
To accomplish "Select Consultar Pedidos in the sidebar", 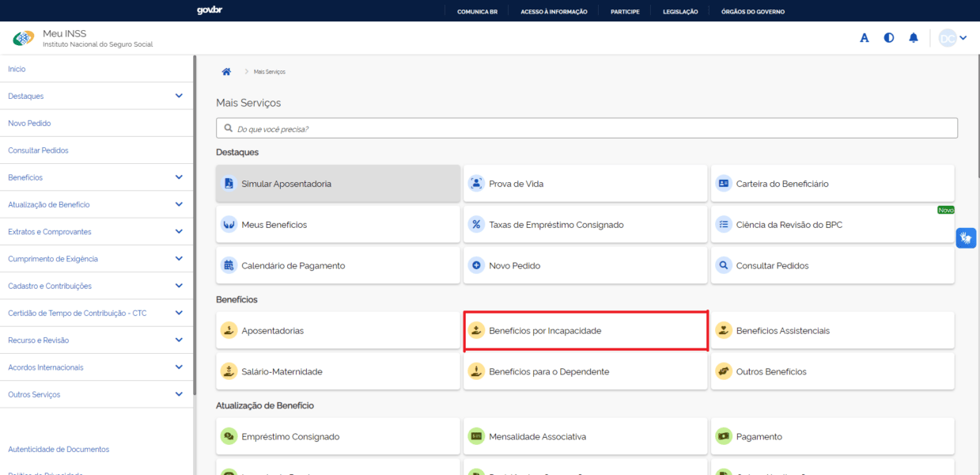I will [38, 150].
